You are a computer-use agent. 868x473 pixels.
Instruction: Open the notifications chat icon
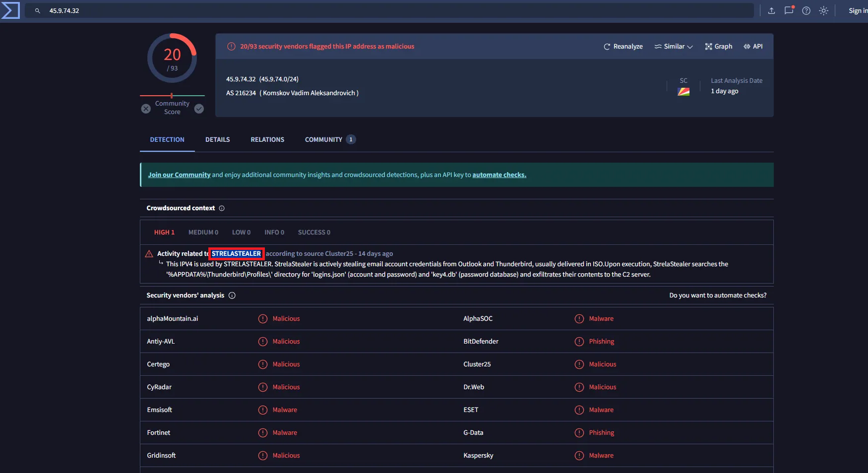[789, 10]
